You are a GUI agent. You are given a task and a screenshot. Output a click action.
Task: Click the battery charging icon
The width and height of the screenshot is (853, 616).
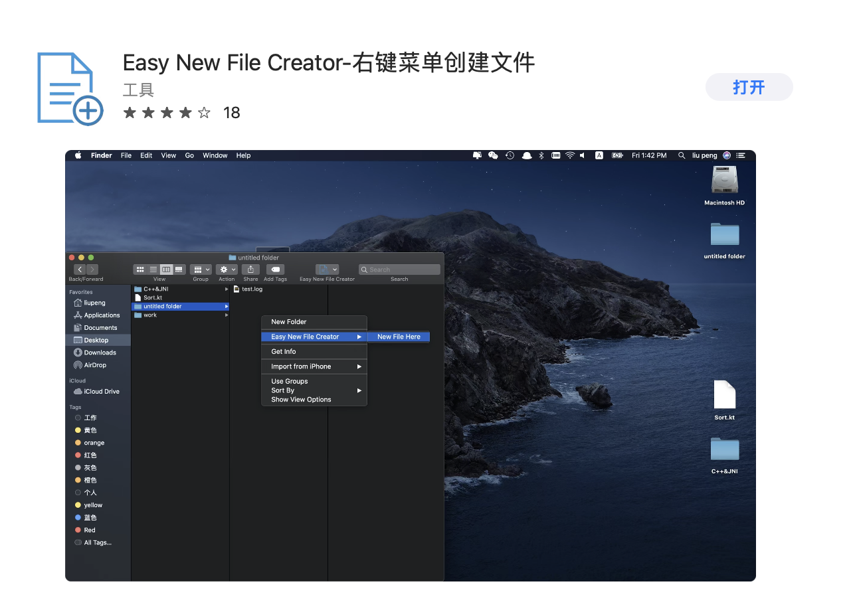[618, 155]
